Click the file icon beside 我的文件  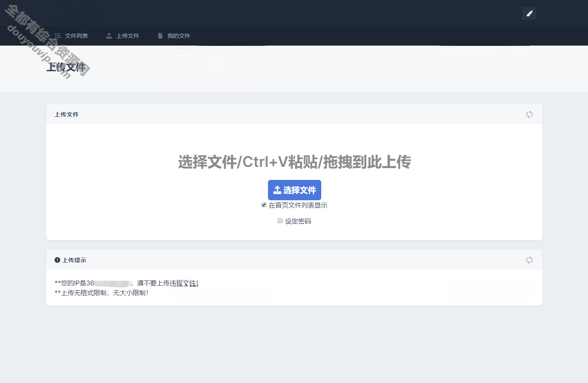point(160,36)
